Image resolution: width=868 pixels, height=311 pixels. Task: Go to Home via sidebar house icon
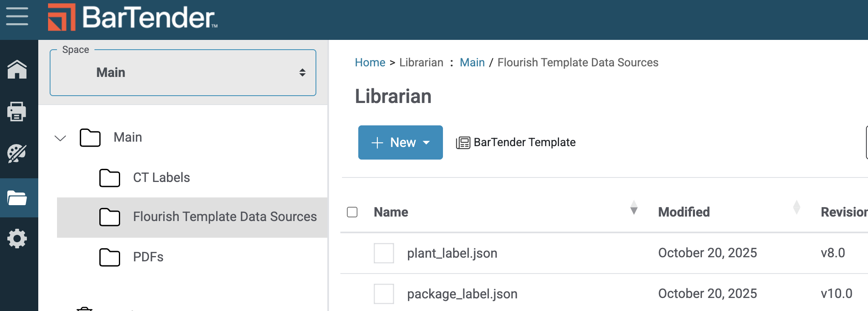pyautogui.click(x=17, y=70)
